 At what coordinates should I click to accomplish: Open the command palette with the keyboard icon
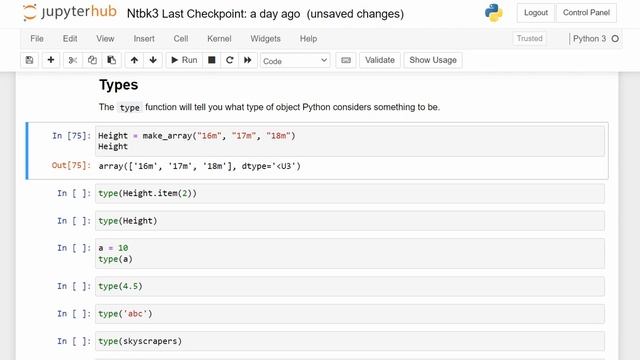click(x=346, y=60)
